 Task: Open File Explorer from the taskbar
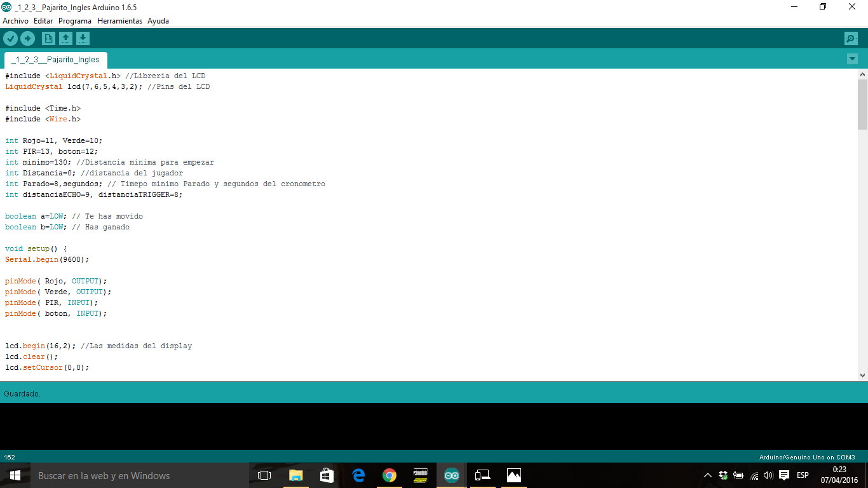[x=295, y=475]
